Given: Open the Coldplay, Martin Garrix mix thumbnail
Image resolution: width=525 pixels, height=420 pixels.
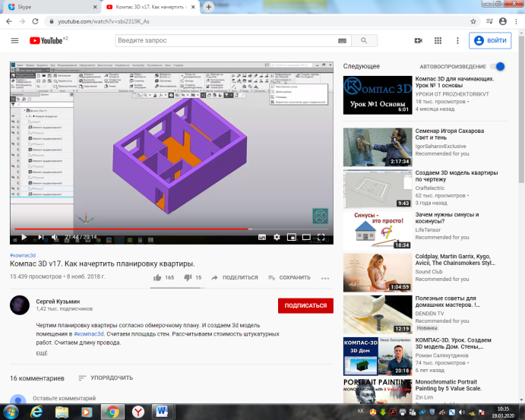Looking at the screenshot, I should coord(378,273).
